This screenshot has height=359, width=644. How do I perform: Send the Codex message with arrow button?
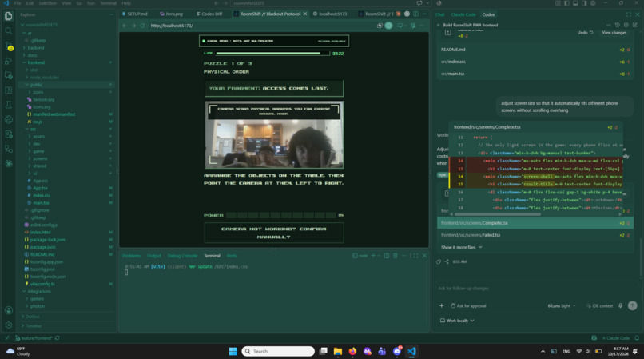[633, 305]
